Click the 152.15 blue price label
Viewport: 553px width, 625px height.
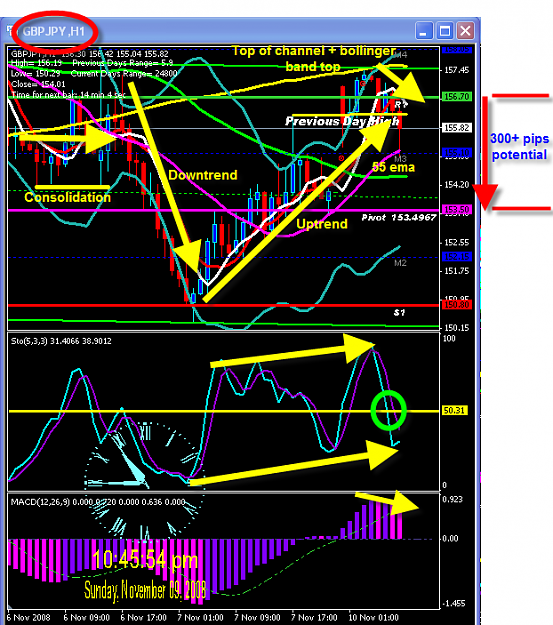point(457,256)
